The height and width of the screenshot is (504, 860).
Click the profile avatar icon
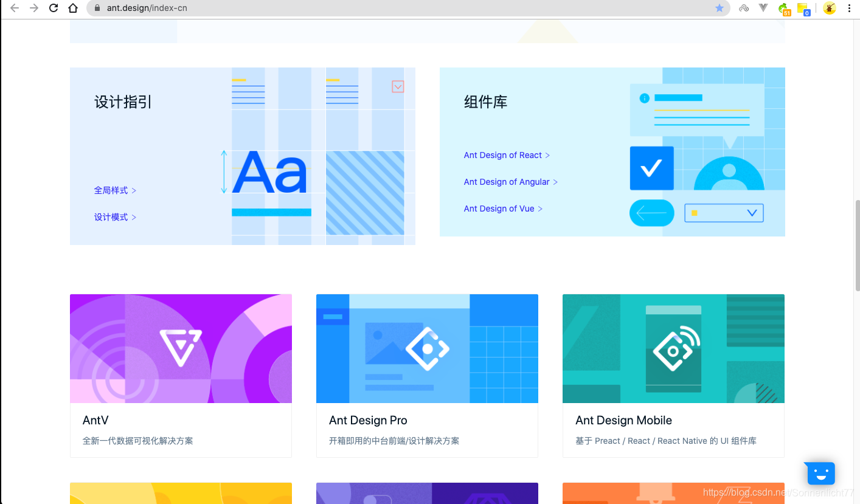point(829,8)
